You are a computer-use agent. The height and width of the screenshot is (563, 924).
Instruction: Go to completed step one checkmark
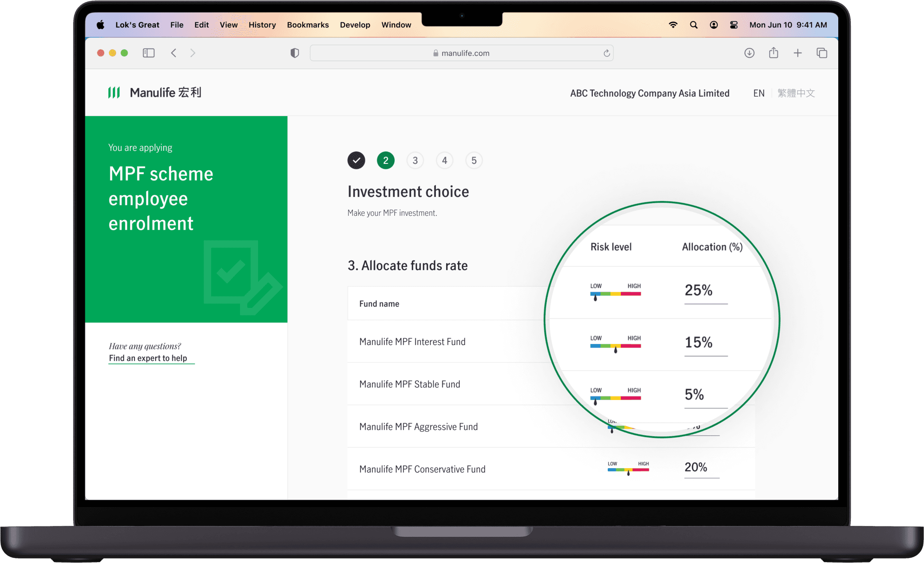click(356, 160)
